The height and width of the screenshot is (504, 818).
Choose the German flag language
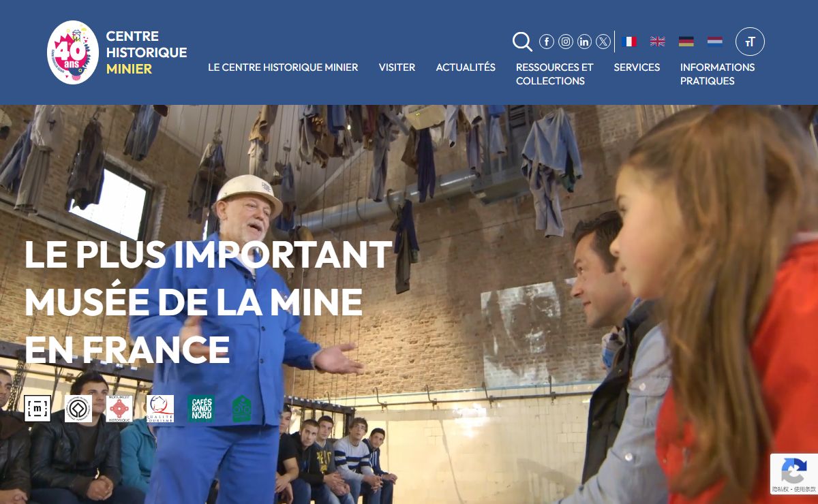(686, 42)
